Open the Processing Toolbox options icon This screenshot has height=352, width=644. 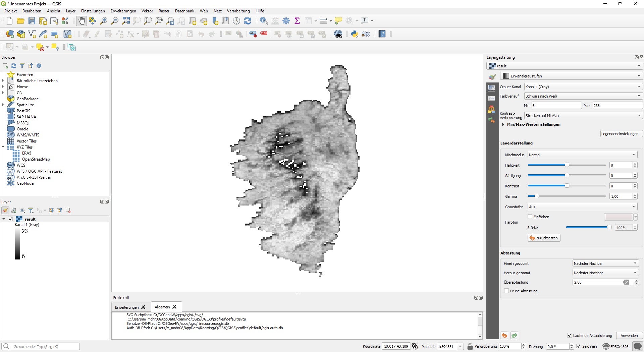pyautogui.click(x=286, y=20)
